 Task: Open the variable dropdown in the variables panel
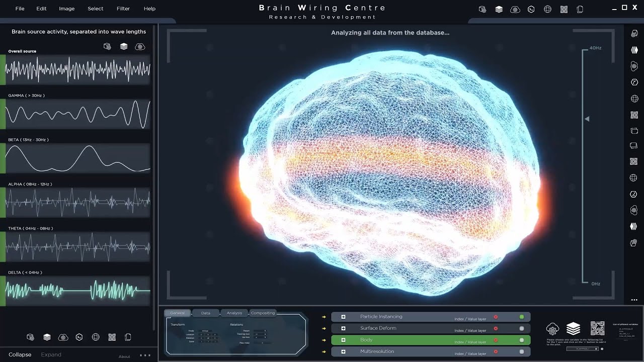pyautogui.click(x=583, y=348)
